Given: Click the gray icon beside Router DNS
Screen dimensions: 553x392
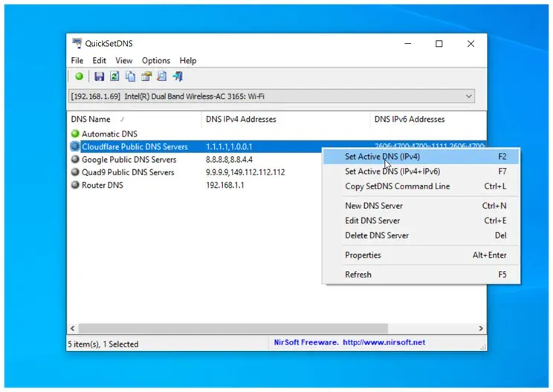Looking at the screenshot, I should tap(75, 185).
